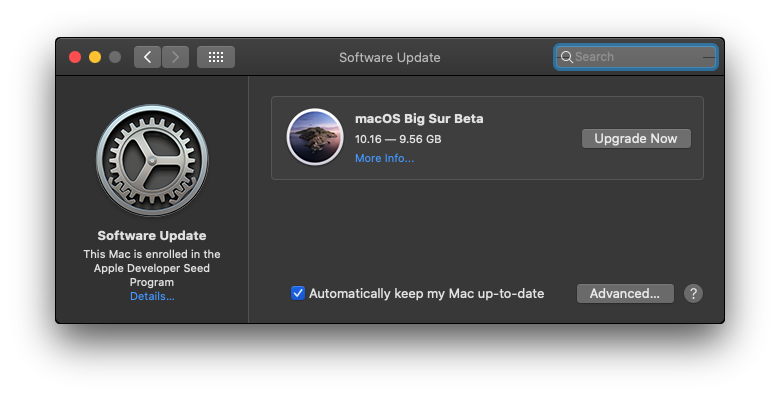This screenshot has height=397, width=780.
Task: Open the Details... link
Action: point(152,297)
